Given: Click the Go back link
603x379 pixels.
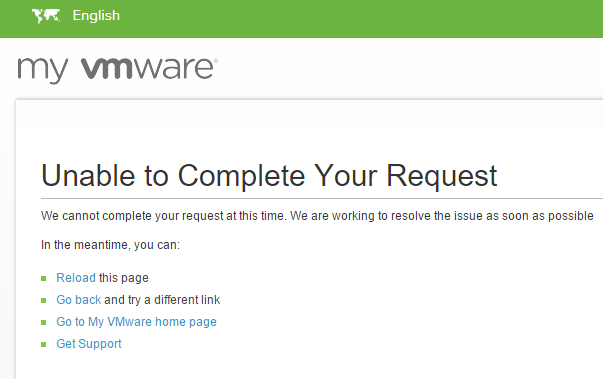Looking at the screenshot, I should coord(78,299).
